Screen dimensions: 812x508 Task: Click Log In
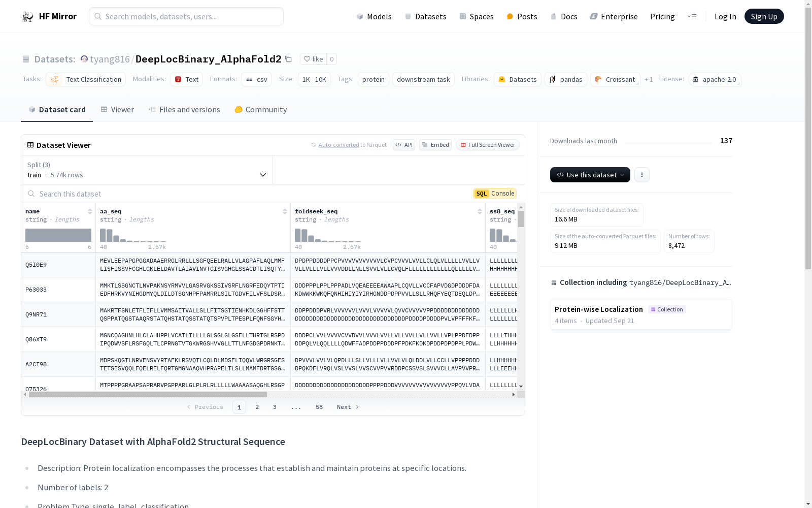pos(725,16)
